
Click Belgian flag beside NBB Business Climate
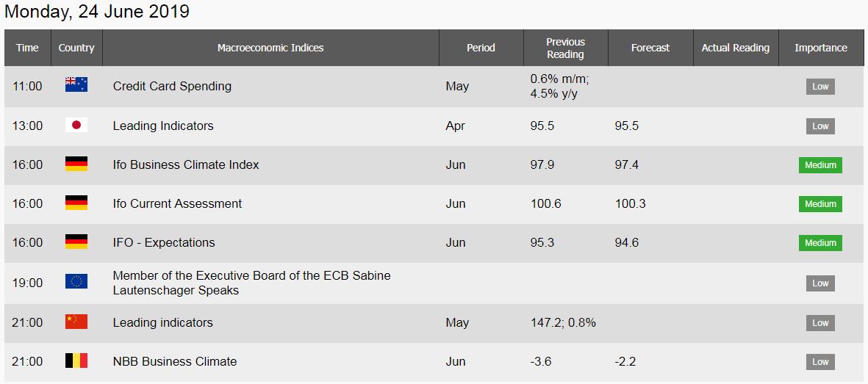tap(76, 361)
